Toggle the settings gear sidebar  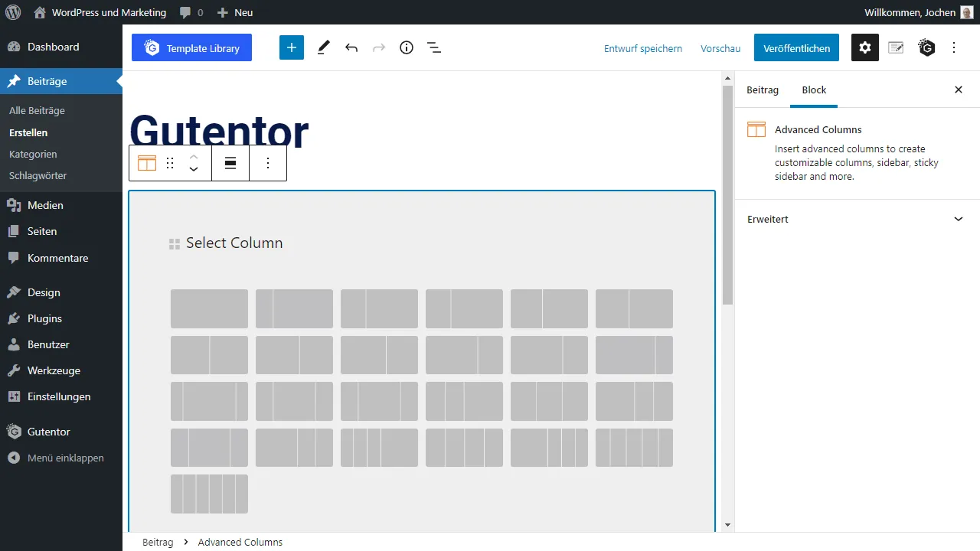click(x=865, y=47)
